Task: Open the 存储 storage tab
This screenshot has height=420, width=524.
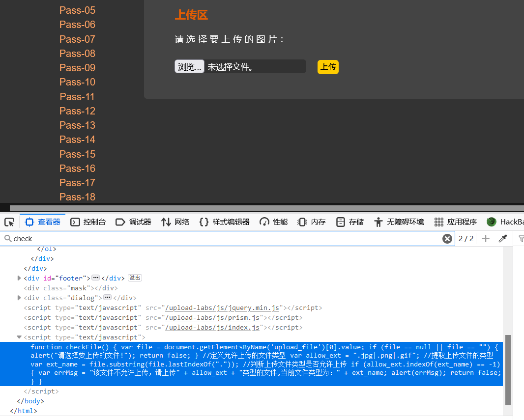Action: pos(349,222)
